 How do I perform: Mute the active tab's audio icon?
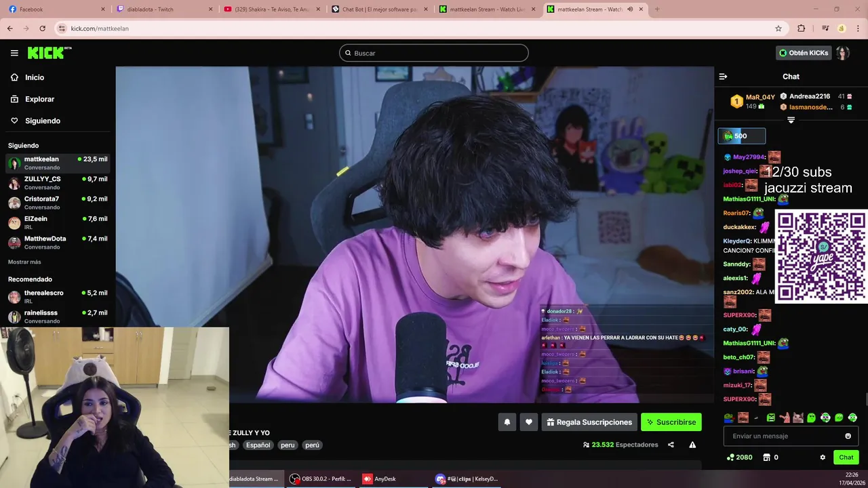point(630,9)
